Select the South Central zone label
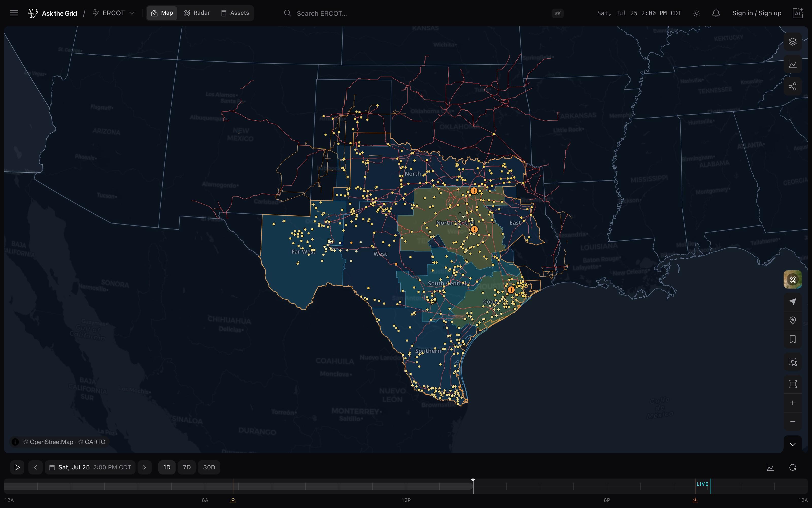812x508 pixels. click(x=447, y=283)
